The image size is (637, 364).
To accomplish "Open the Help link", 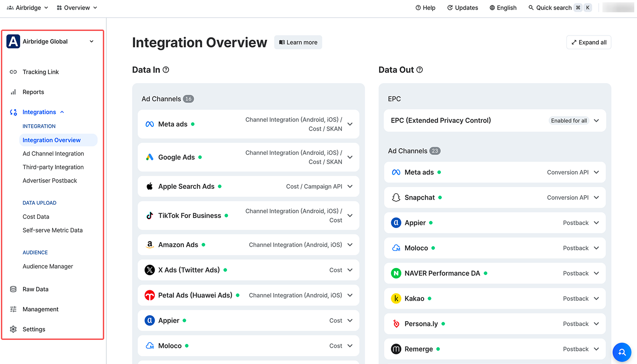I will coord(425,8).
